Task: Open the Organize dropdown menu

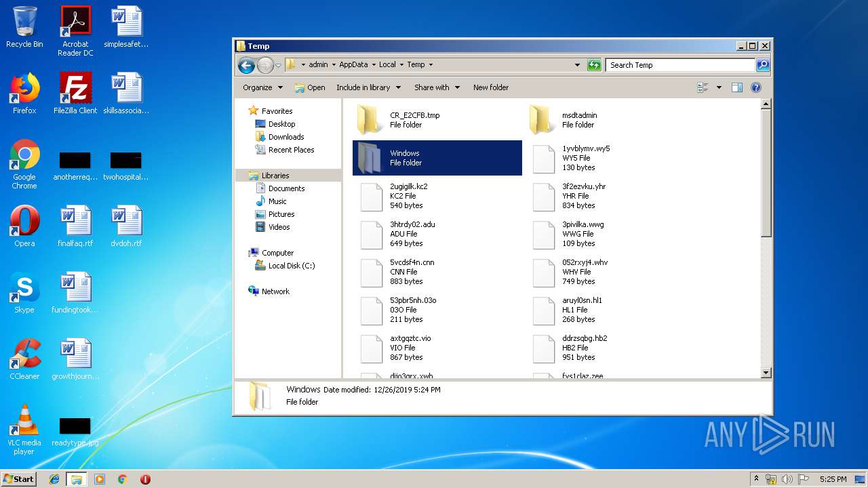Action: (x=262, y=87)
